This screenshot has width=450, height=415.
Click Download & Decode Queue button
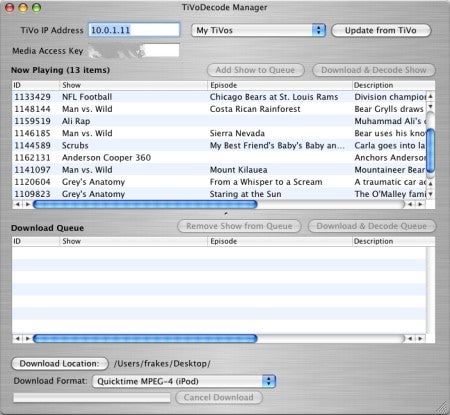(372, 226)
